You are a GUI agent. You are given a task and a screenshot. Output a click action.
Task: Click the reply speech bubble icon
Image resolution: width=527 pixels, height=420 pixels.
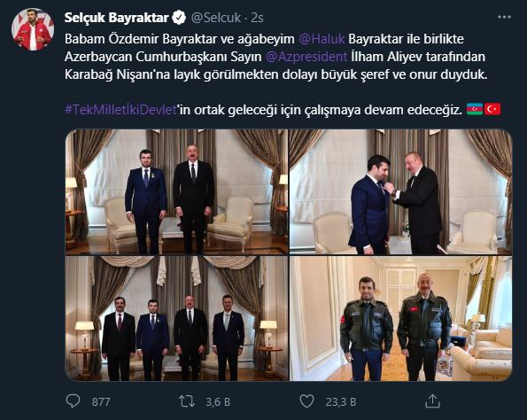coord(73,401)
